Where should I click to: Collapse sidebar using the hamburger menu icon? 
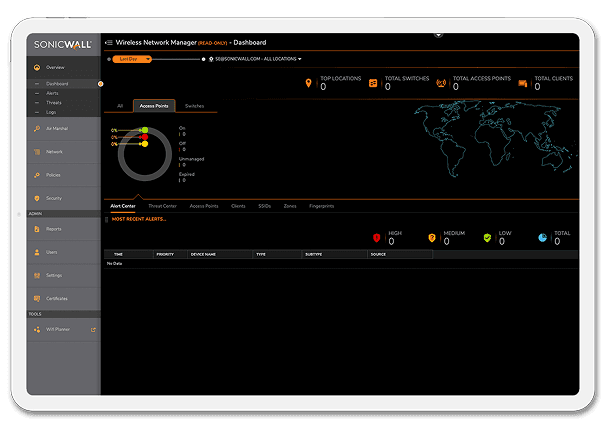coord(108,43)
